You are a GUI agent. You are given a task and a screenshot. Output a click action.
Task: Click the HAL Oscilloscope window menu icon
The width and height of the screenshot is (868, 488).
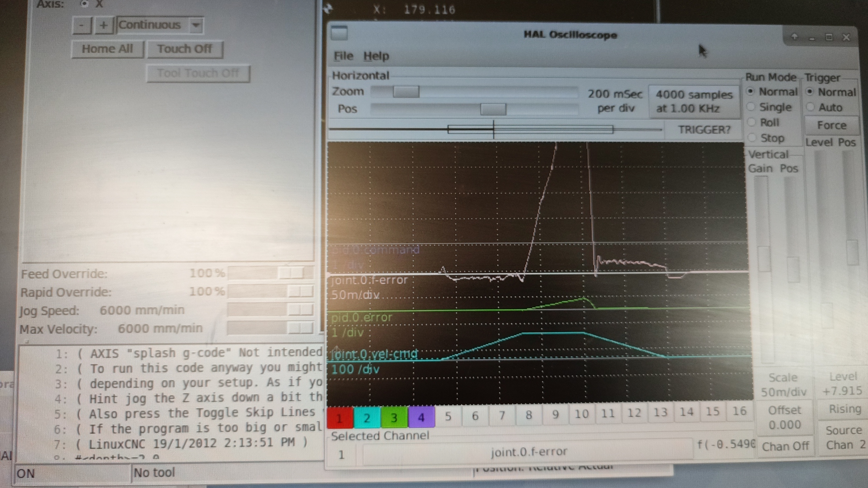tap(339, 33)
